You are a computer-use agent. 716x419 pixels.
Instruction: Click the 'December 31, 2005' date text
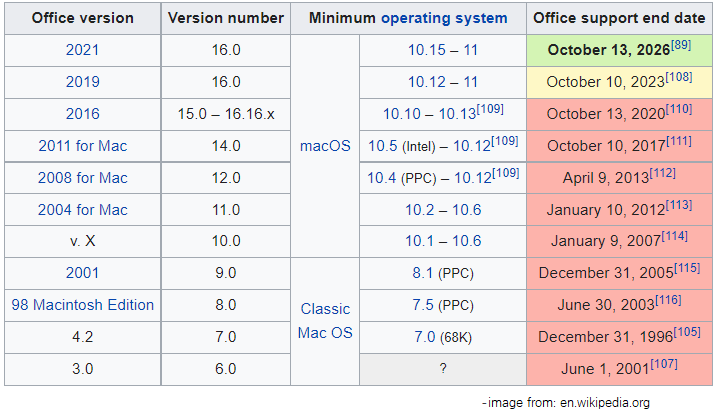(x=606, y=273)
